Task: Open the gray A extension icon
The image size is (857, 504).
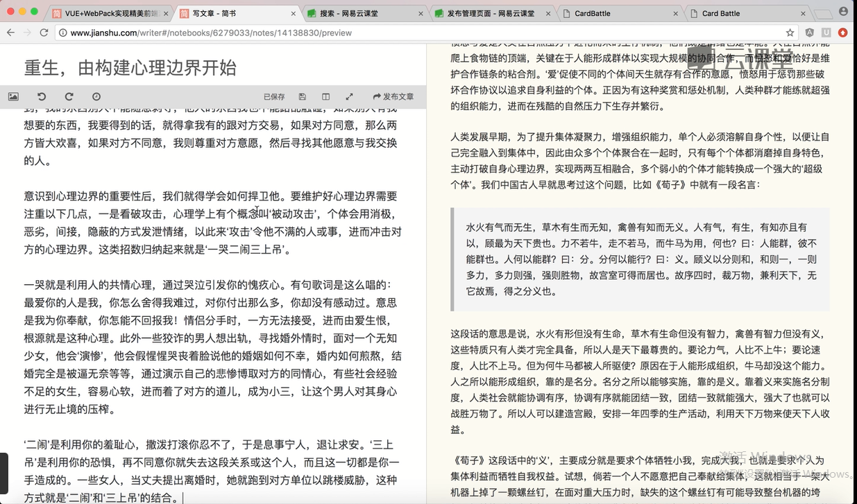Action: pyautogui.click(x=809, y=33)
